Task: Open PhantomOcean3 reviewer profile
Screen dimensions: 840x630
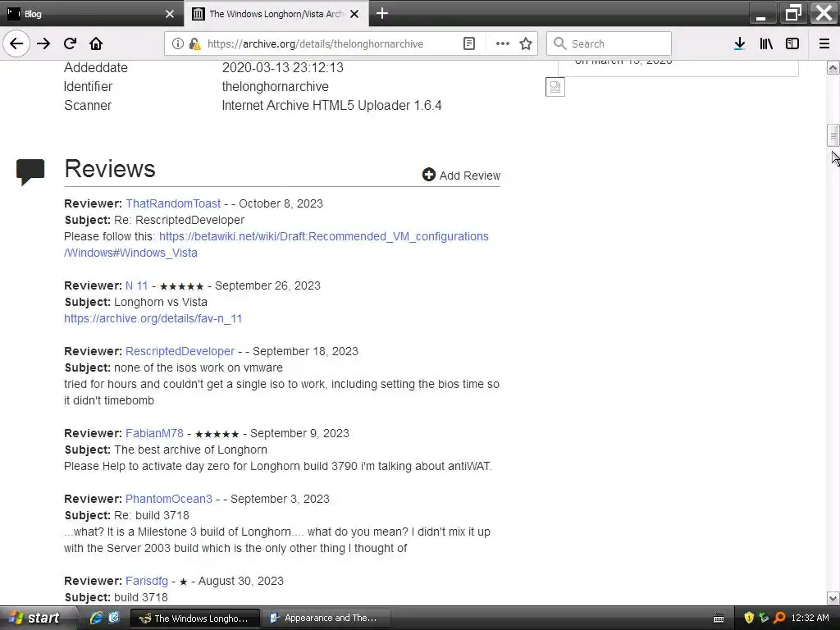Action: point(169,499)
